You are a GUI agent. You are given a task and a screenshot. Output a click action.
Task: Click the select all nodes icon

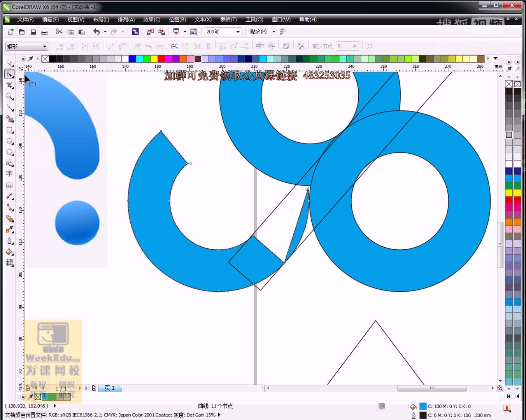(x=301, y=46)
